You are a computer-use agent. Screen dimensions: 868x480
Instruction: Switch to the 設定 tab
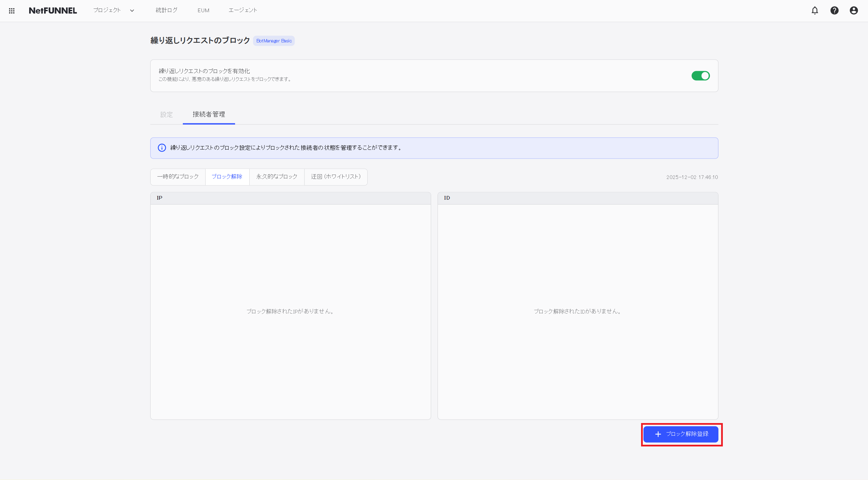tap(166, 115)
